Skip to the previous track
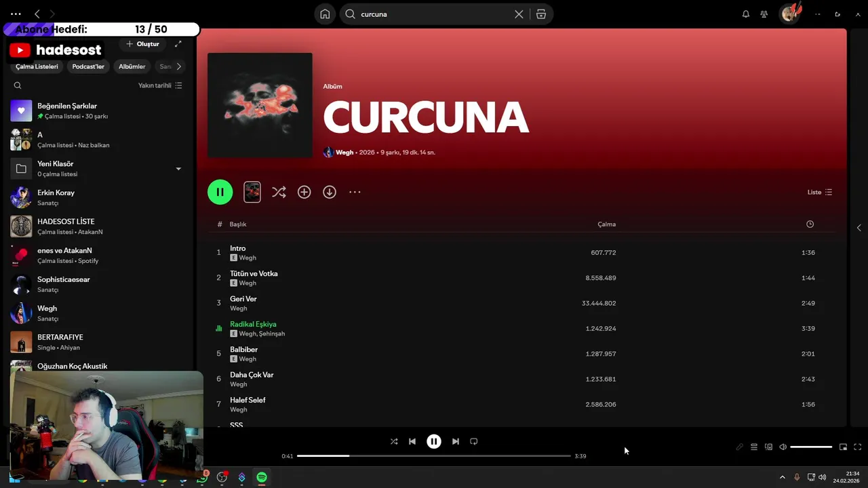This screenshot has width=868, height=488. click(x=412, y=441)
